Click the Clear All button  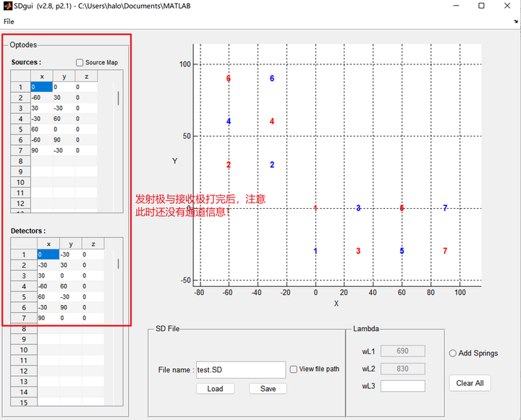coord(470,383)
